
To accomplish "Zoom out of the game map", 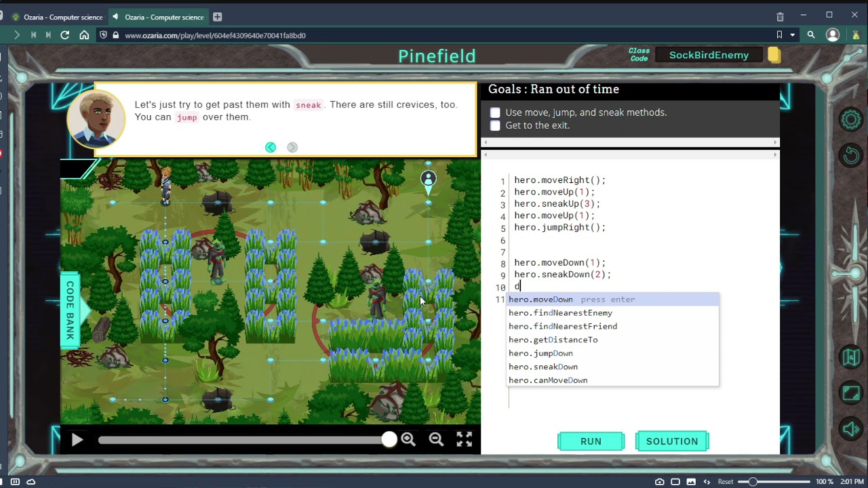I will click(436, 440).
